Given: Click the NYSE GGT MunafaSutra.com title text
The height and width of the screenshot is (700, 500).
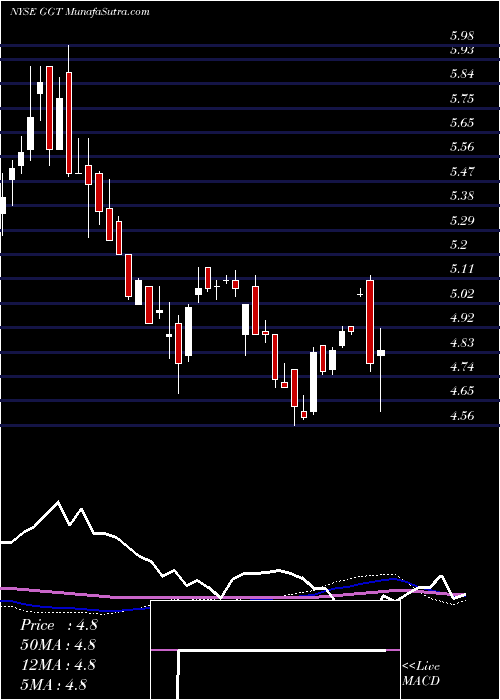Looking at the screenshot, I should 79,12.
